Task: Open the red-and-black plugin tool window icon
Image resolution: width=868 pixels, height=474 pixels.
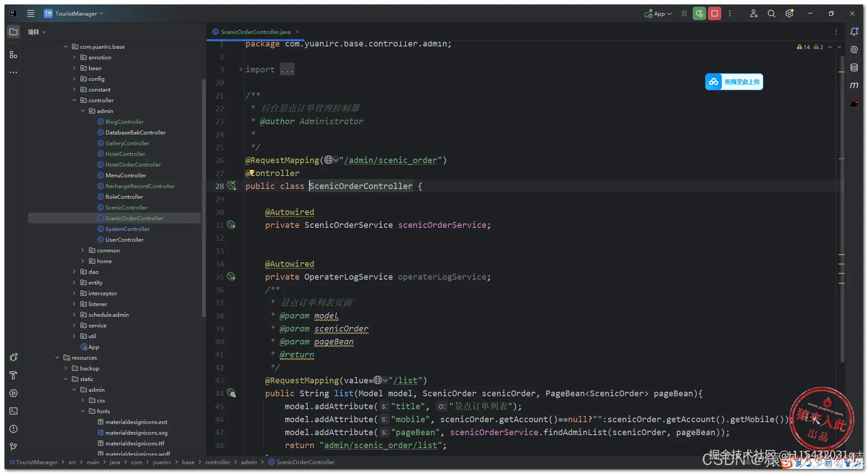Action: pyautogui.click(x=854, y=103)
